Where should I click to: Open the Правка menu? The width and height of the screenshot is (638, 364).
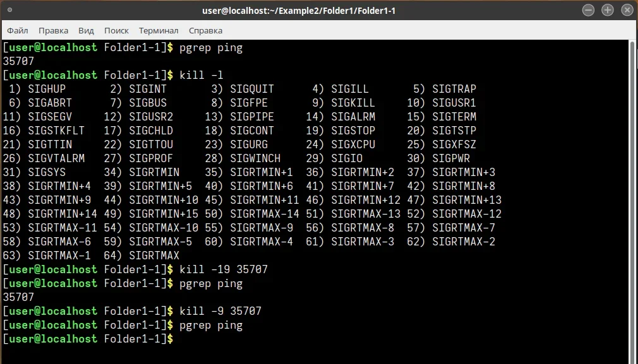click(x=53, y=30)
